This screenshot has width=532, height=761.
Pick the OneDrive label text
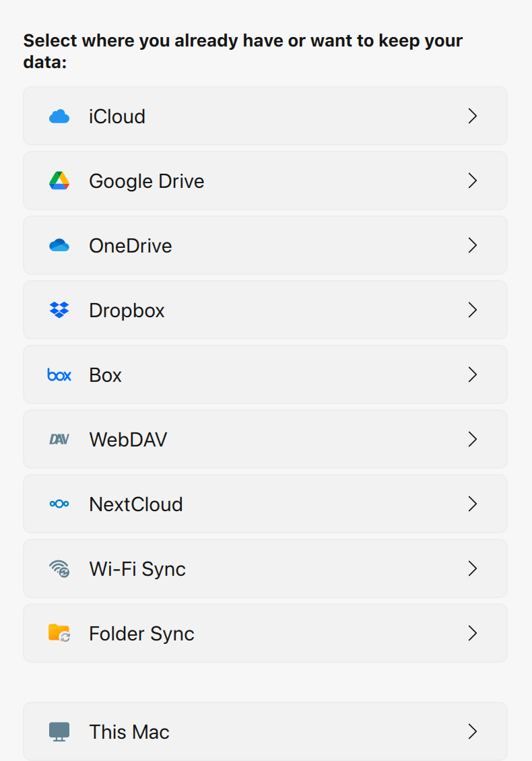click(x=131, y=246)
